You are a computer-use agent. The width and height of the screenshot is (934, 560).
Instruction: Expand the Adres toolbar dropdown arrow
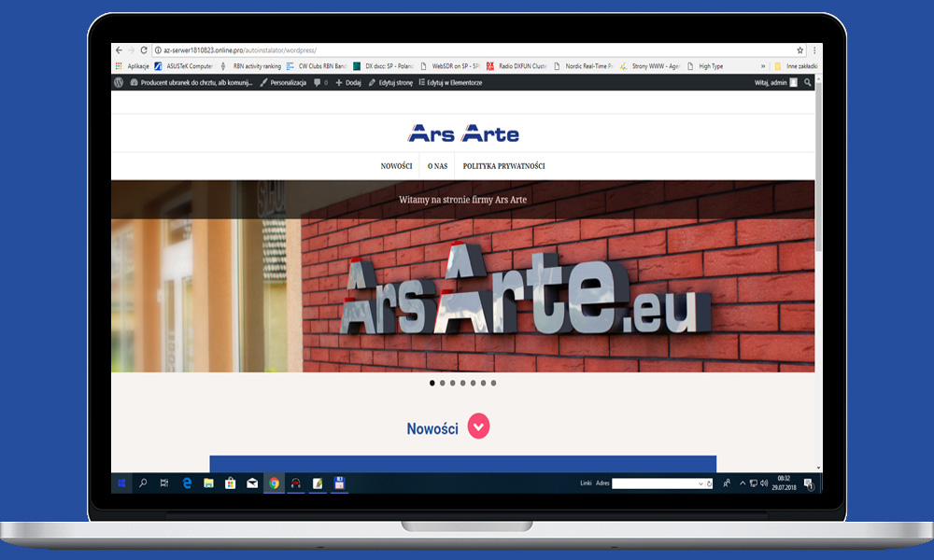click(700, 483)
